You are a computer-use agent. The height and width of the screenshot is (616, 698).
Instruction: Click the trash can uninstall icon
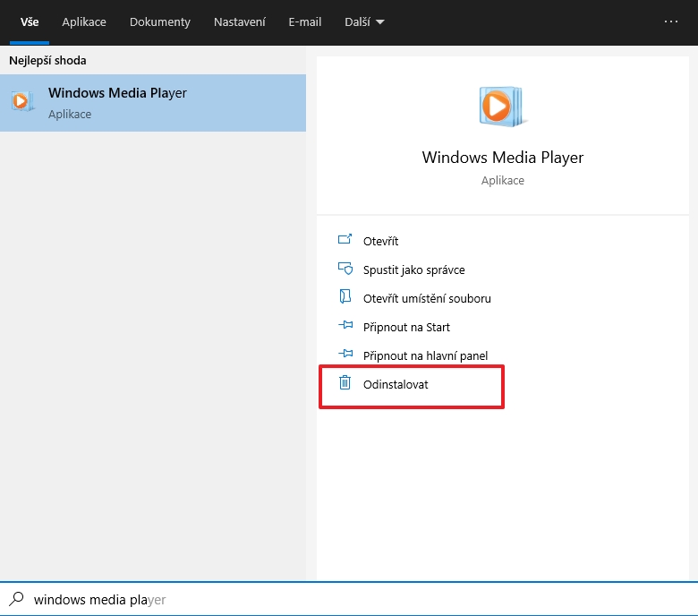point(345,382)
